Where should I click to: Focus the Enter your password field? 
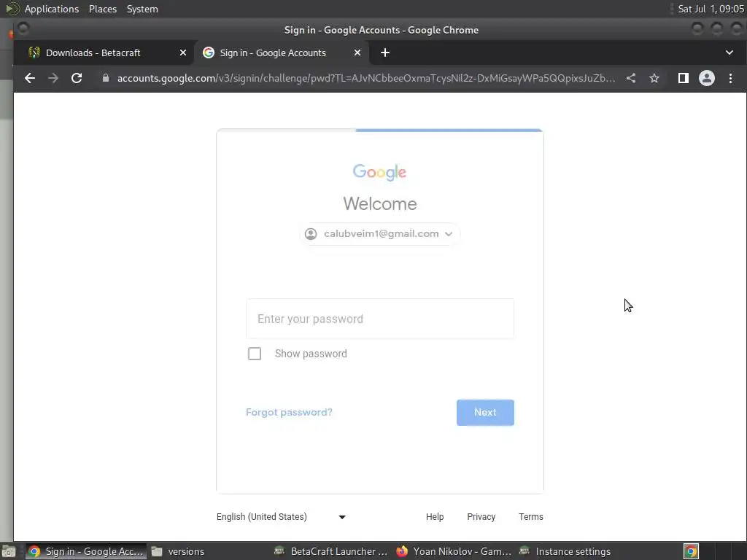click(x=379, y=319)
